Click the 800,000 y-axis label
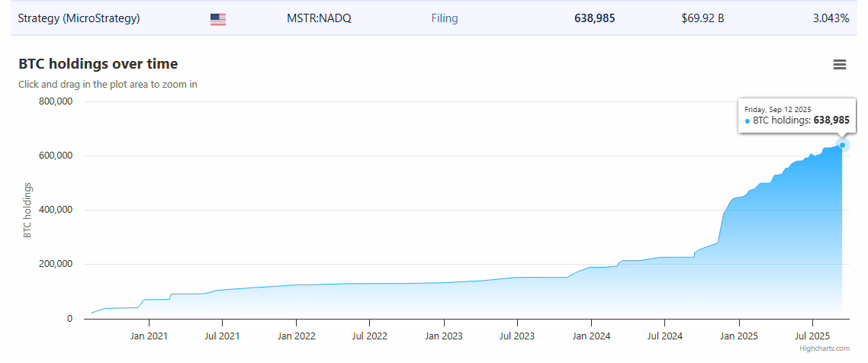Screen dimensions: 868x363 pos(54,102)
